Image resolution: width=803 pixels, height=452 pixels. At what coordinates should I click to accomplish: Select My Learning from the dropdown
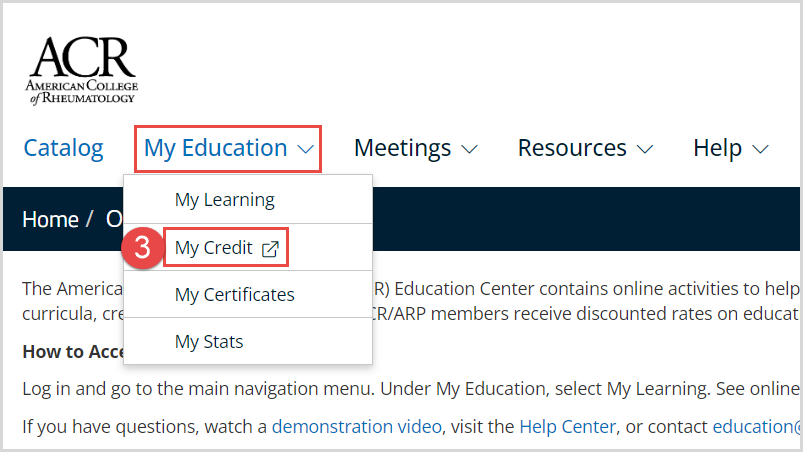tap(224, 200)
